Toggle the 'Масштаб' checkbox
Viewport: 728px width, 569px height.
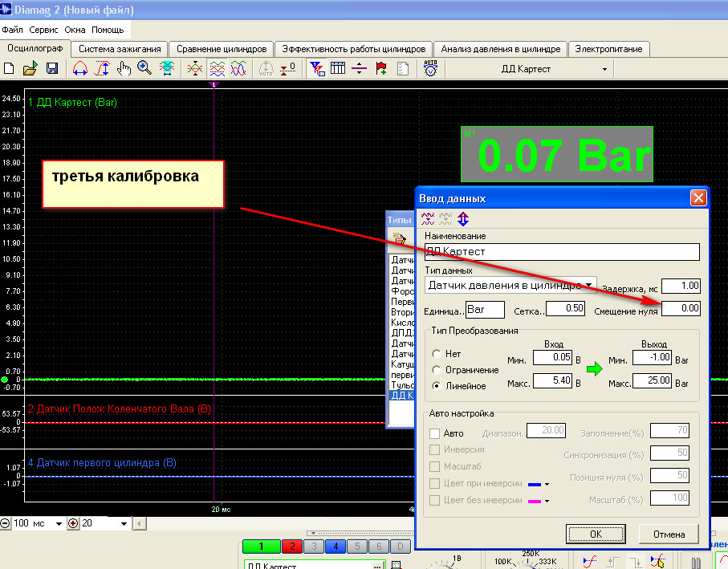434,466
